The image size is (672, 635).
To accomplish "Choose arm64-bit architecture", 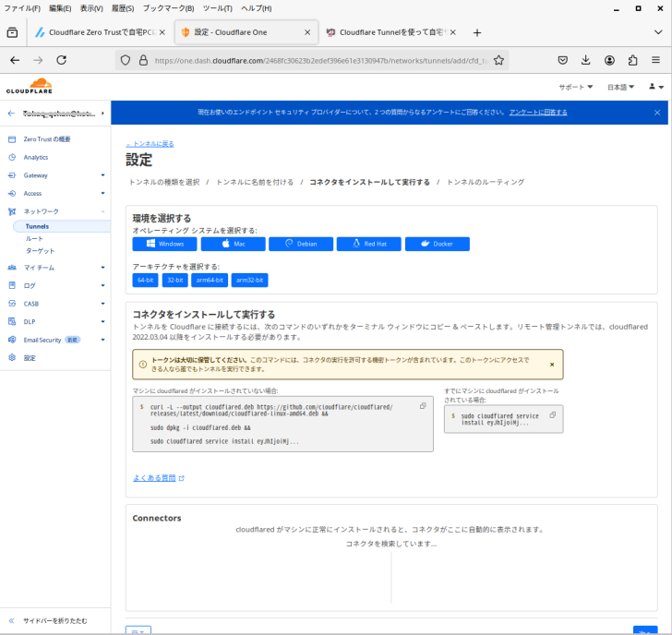I will click(x=210, y=281).
